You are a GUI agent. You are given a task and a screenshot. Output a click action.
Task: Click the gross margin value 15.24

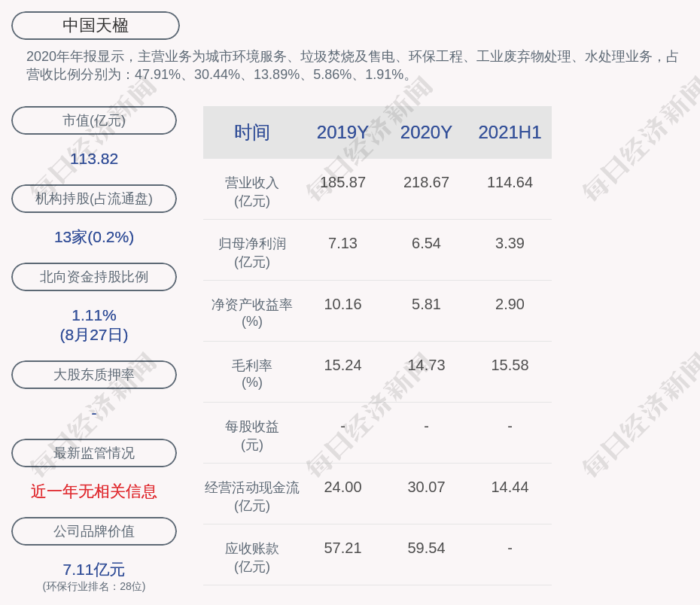[x=342, y=366]
